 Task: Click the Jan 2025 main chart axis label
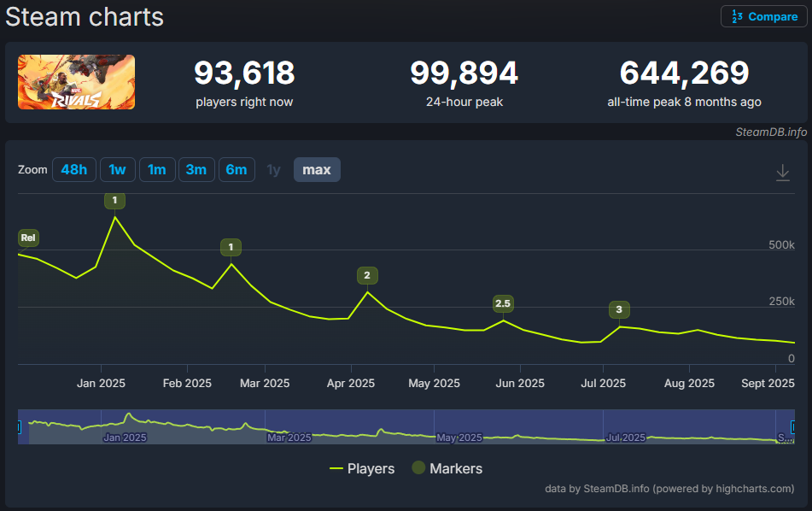coord(101,383)
